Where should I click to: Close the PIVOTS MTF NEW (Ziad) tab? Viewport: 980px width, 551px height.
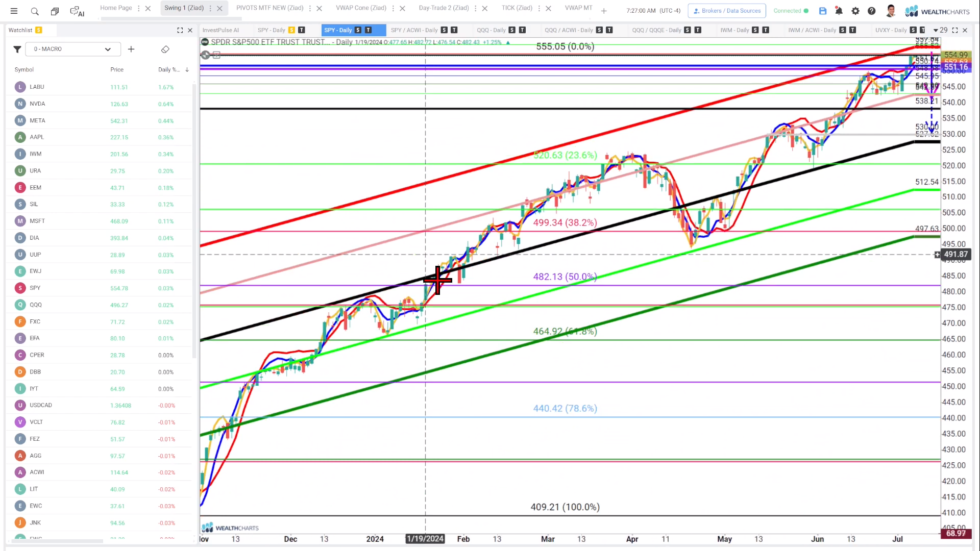(320, 9)
